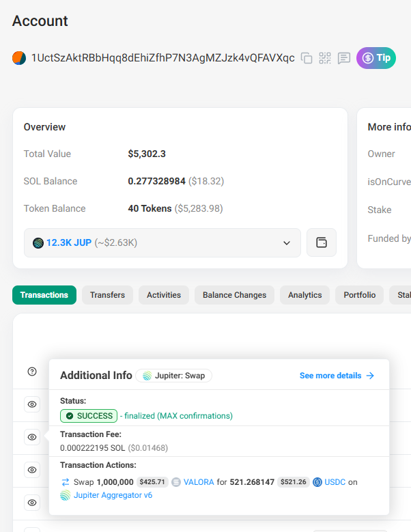Screen dimensions: 411x532
Task: Open the Balance Changes tab
Action: tap(234, 295)
